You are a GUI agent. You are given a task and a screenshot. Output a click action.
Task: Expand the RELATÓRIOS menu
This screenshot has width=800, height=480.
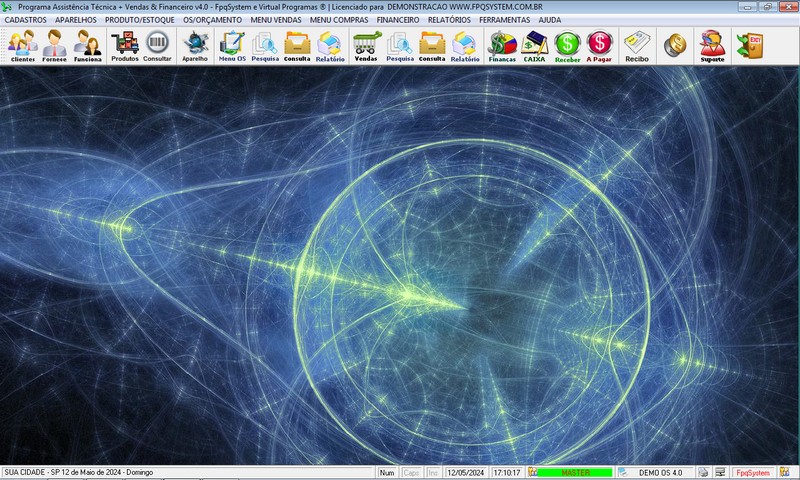(x=449, y=20)
